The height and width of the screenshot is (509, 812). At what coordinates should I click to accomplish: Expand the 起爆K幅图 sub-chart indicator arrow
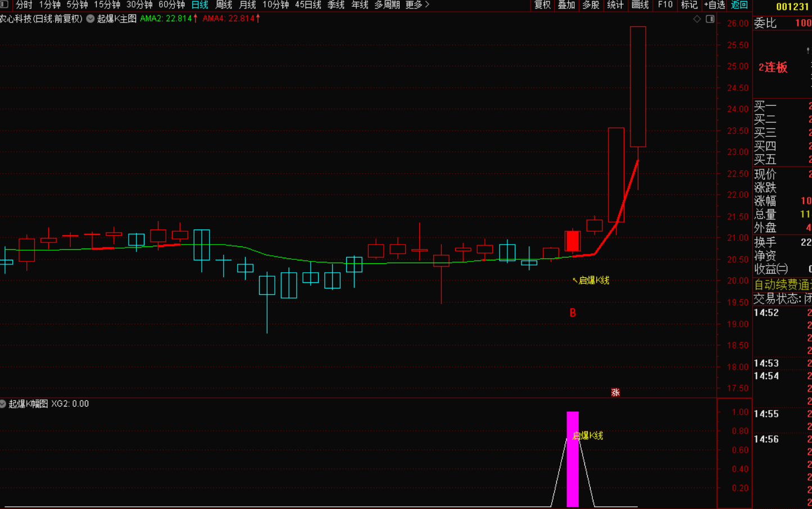pos(3,404)
